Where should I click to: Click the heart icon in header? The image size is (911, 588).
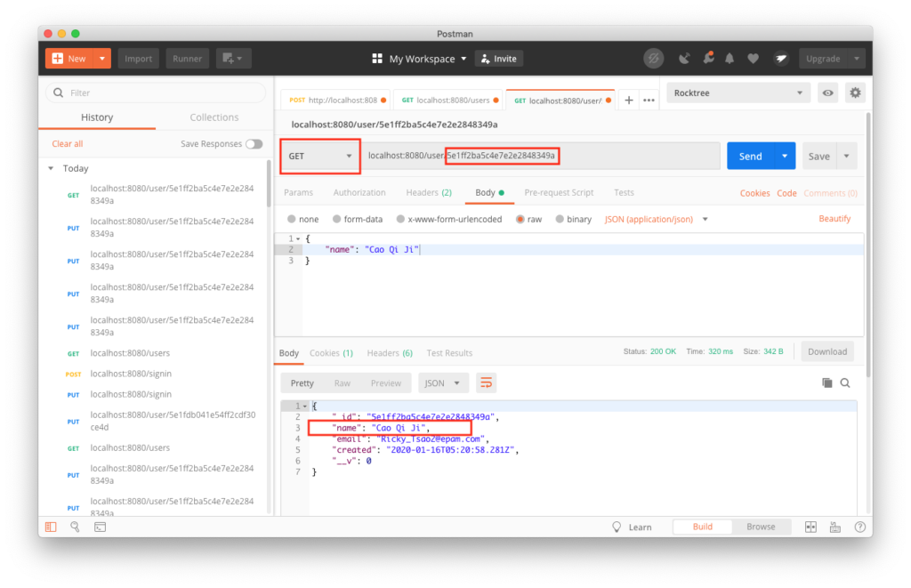(753, 59)
